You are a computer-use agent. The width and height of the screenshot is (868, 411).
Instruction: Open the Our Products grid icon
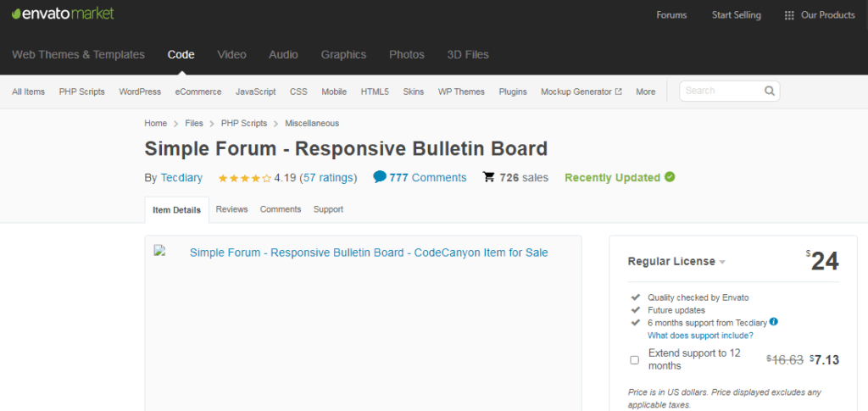789,15
